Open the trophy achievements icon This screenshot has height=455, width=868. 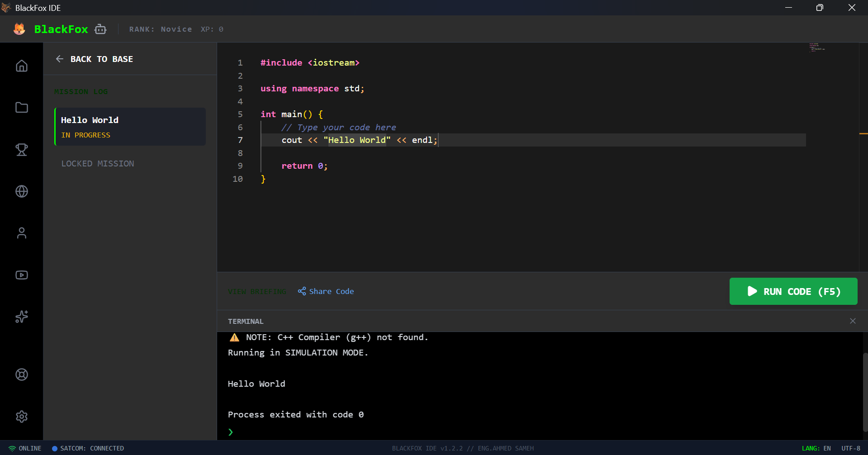pos(22,150)
